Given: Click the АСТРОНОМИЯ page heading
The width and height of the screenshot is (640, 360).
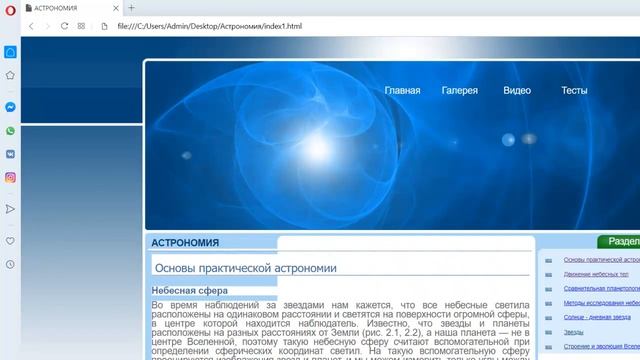Looking at the screenshot, I should pyautogui.click(x=185, y=243).
